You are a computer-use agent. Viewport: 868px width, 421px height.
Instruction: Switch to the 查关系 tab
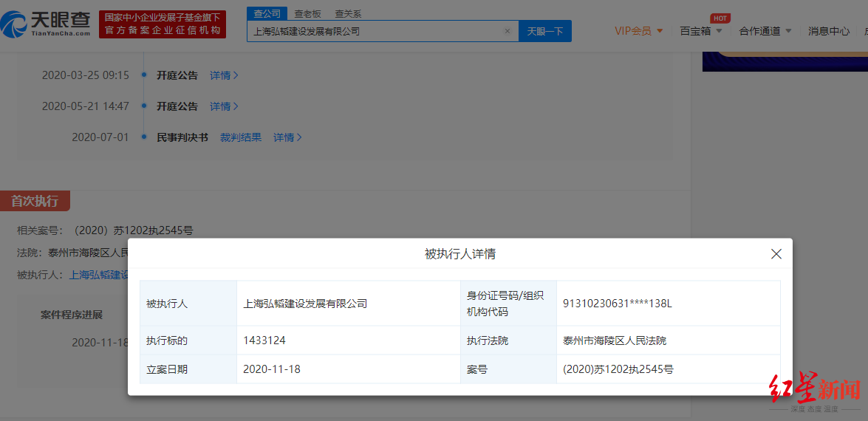348,14
